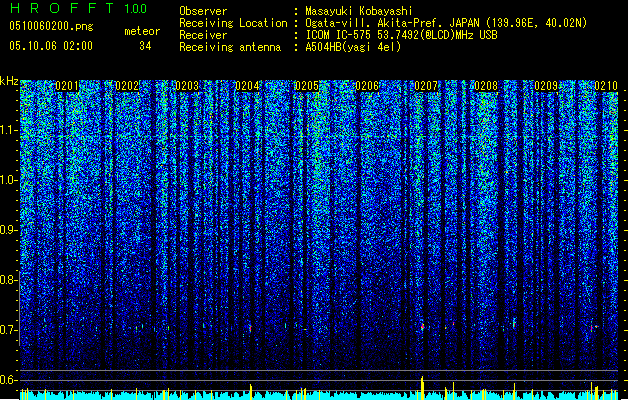Click the 0201 time marker

tap(67, 86)
